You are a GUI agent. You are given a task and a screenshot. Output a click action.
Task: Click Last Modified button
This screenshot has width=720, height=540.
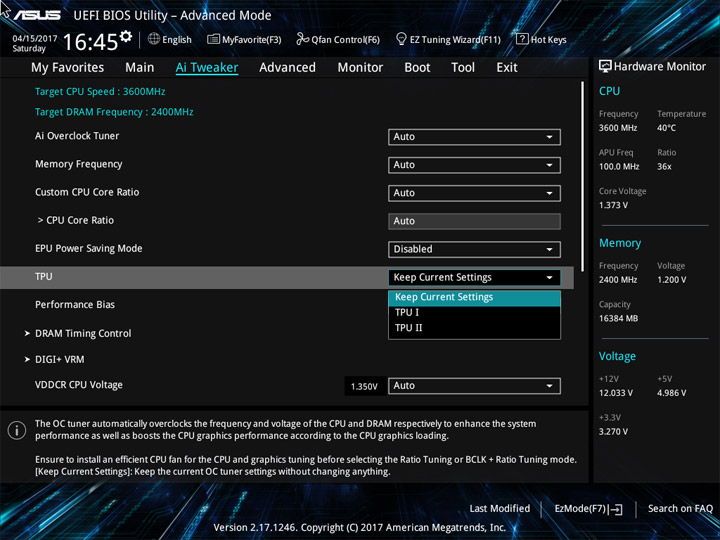(500, 508)
